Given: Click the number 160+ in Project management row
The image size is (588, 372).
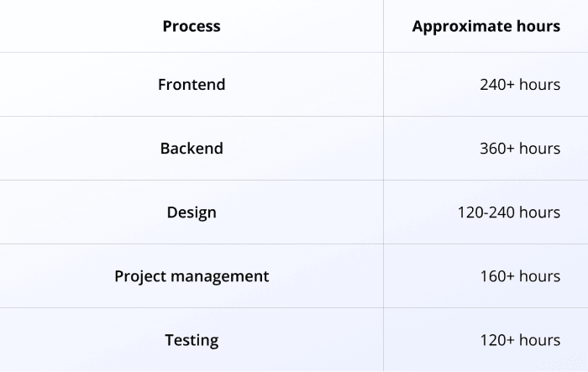Looking at the screenshot, I should coord(497,276).
